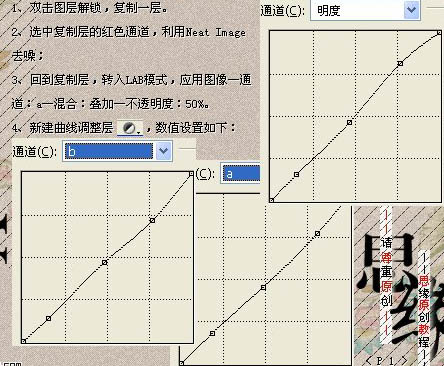
Task: Select the highlight endpoint on the 明度 curve
Action: click(439, 33)
